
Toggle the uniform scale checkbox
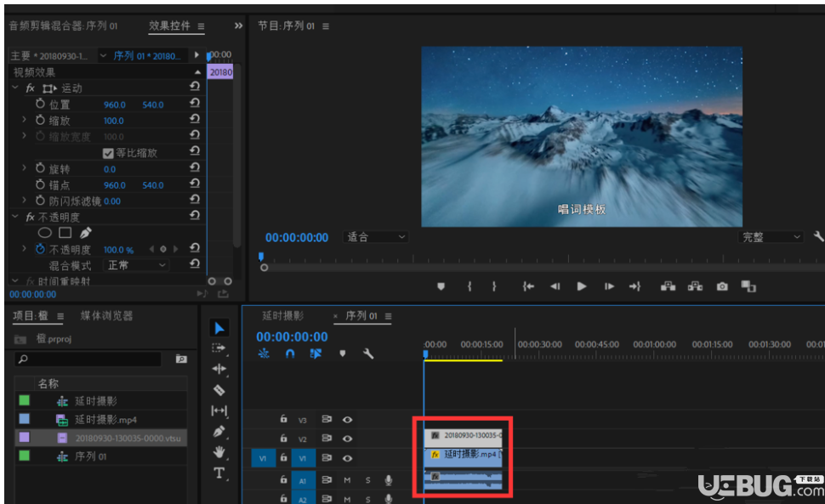coord(108,153)
